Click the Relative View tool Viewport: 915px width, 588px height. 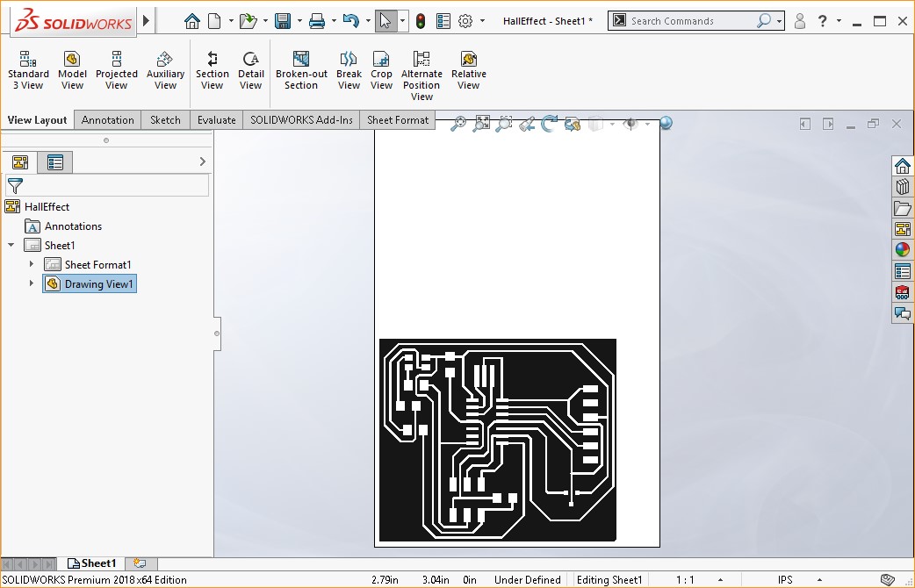[469, 70]
